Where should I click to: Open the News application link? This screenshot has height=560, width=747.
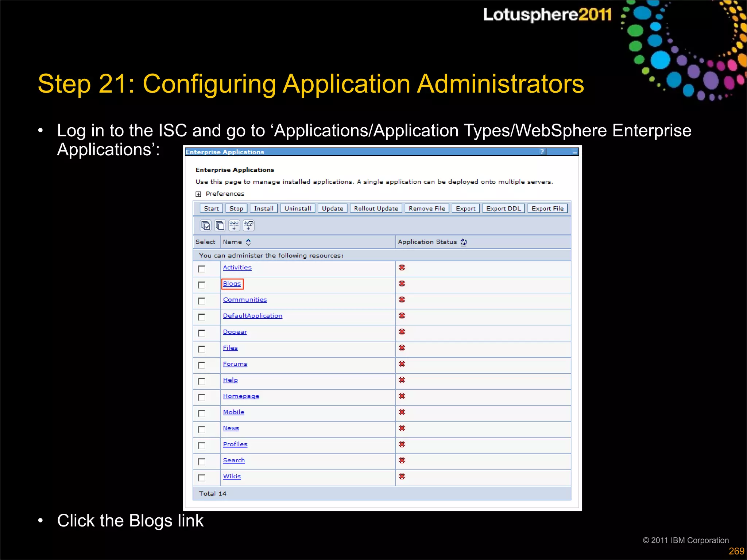231,428
